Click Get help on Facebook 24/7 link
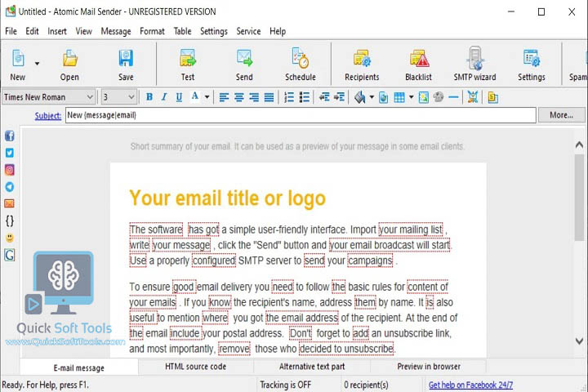 click(470, 385)
